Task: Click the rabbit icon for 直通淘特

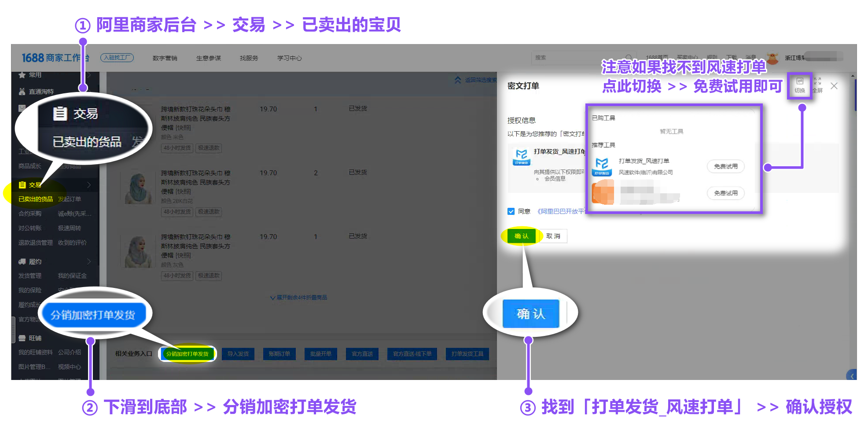Action: tap(22, 92)
